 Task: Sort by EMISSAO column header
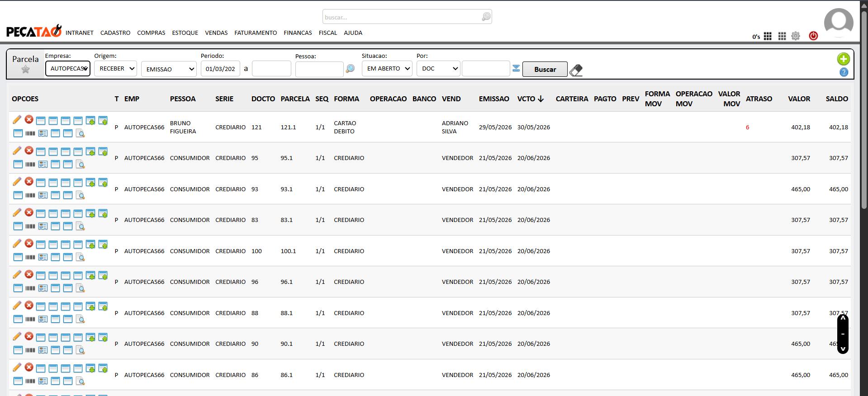coord(494,99)
